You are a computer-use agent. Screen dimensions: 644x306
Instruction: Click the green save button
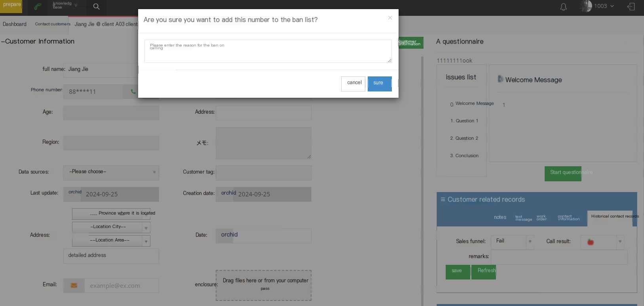point(458,272)
